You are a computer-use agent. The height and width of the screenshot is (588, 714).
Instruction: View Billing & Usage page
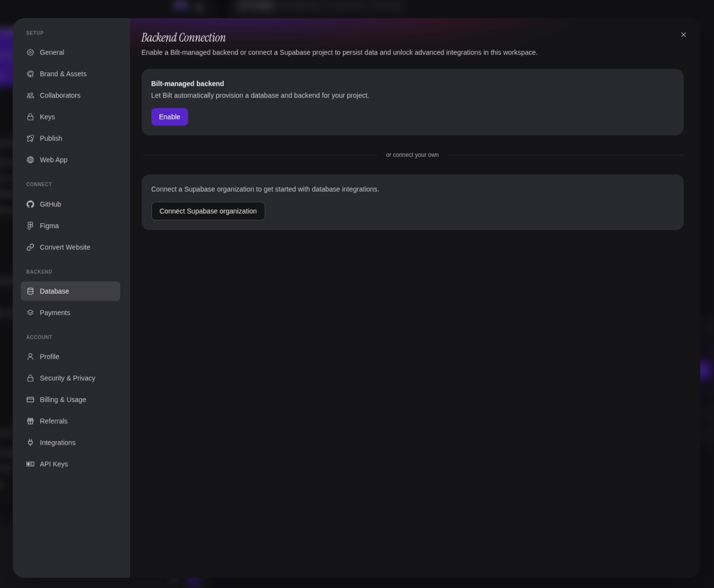coord(70,400)
